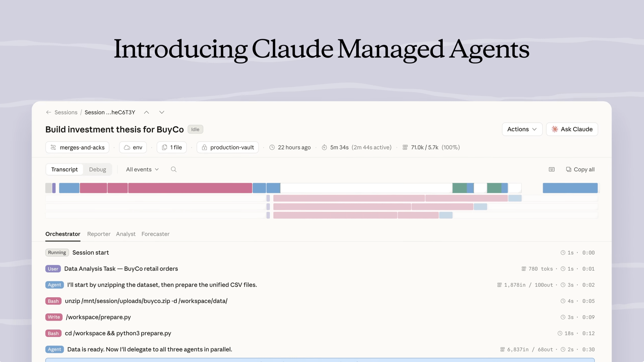The width and height of the screenshot is (644, 362).
Task: Open the 'python3 prepare.py' Bash row
Action: pos(320,333)
